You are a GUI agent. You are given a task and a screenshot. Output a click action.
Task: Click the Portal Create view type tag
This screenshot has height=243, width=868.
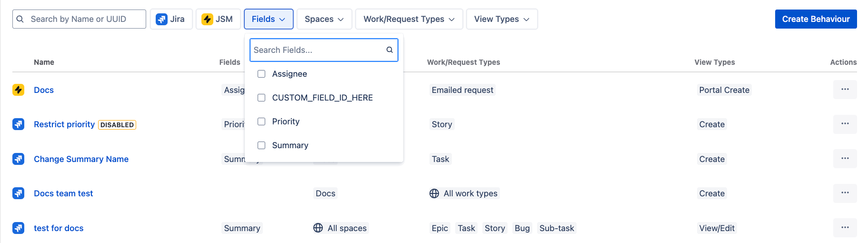pos(724,90)
